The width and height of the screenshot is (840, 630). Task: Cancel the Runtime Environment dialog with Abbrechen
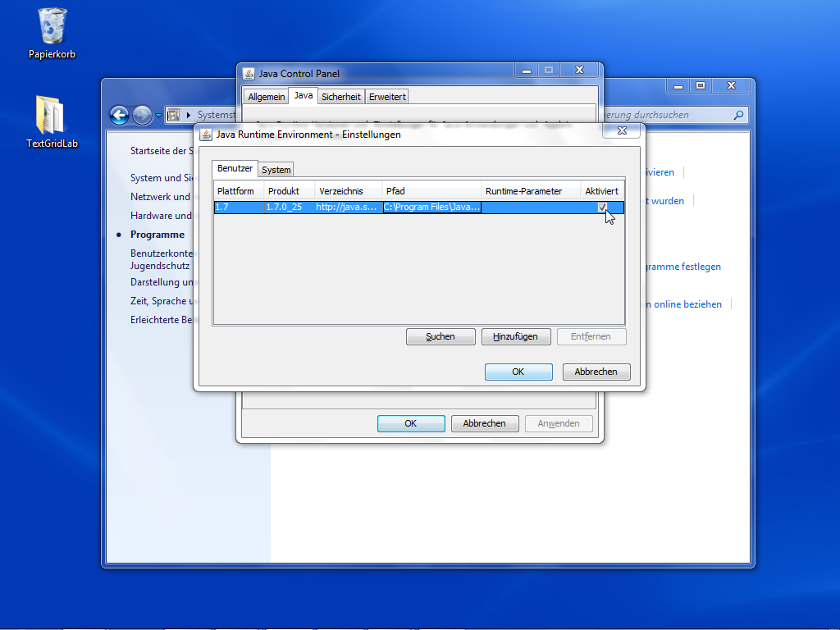tap(596, 372)
